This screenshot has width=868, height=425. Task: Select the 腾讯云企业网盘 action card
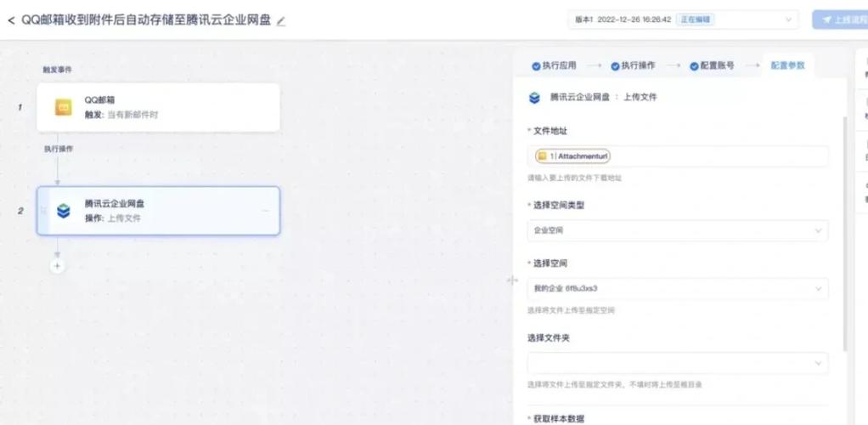pos(158,211)
